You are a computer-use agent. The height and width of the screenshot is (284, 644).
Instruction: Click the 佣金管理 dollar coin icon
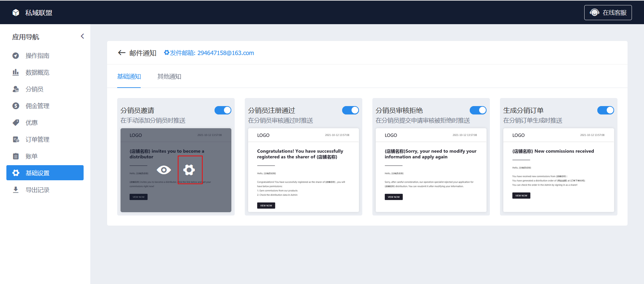pyautogui.click(x=16, y=106)
